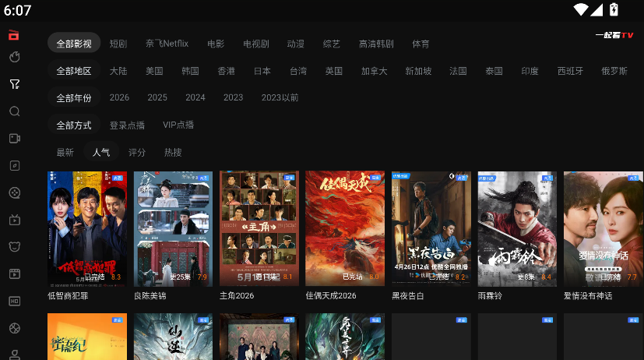Switch to the 动漫 category
This screenshot has width=644, height=360.
click(296, 44)
